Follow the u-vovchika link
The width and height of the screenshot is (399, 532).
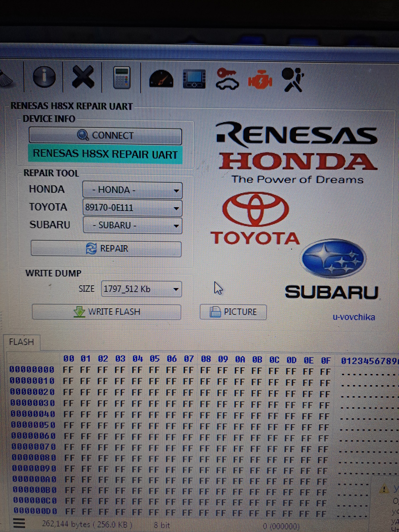coord(354,317)
